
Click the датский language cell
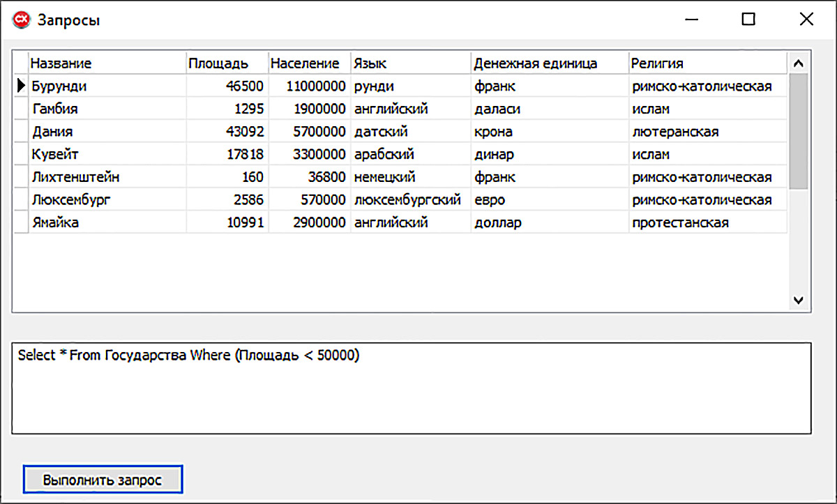(x=410, y=131)
